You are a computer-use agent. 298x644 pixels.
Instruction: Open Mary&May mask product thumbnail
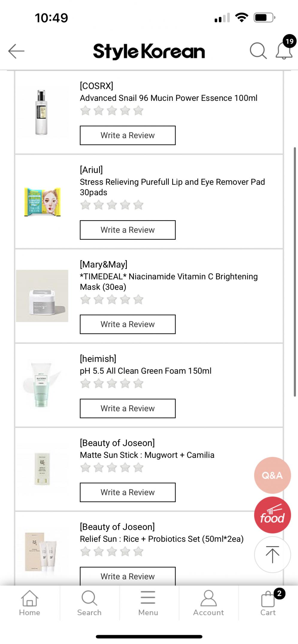tap(42, 296)
